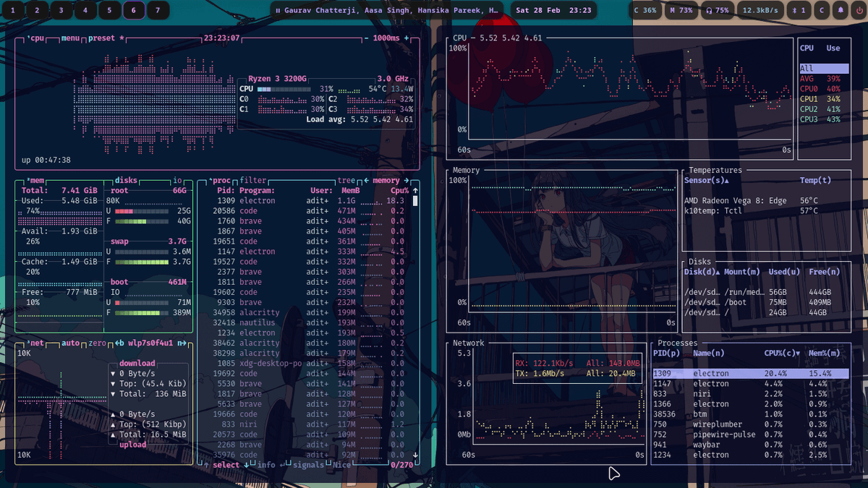The image size is (868, 488).
Task: Switch to workspace 7
Action: pyautogui.click(x=158, y=10)
